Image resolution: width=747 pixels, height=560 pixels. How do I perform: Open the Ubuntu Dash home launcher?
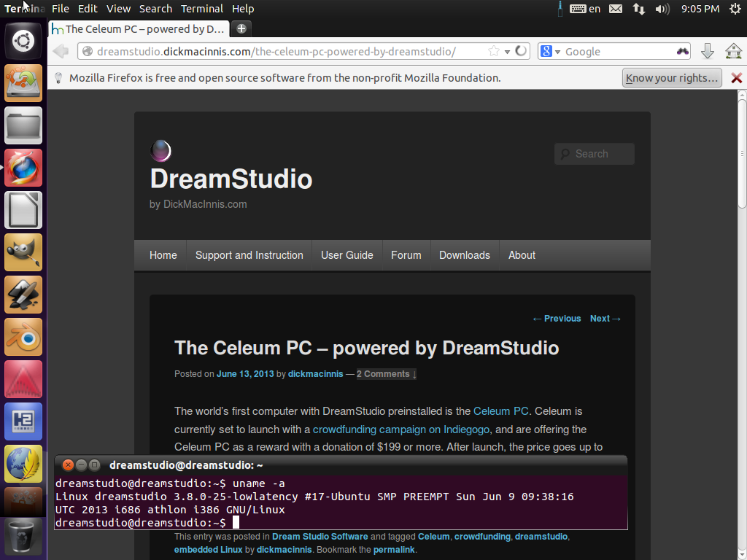click(23, 41)
